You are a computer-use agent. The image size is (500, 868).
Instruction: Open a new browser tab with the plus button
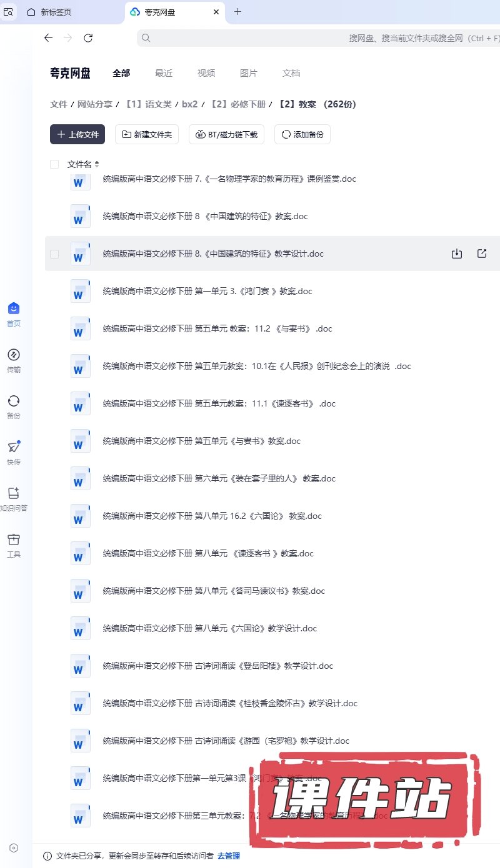point(237,12)
